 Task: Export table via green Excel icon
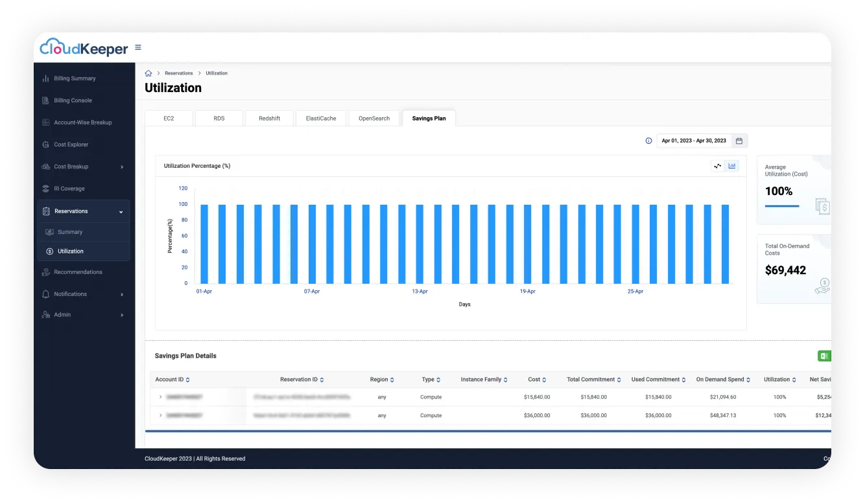[824, 356]
